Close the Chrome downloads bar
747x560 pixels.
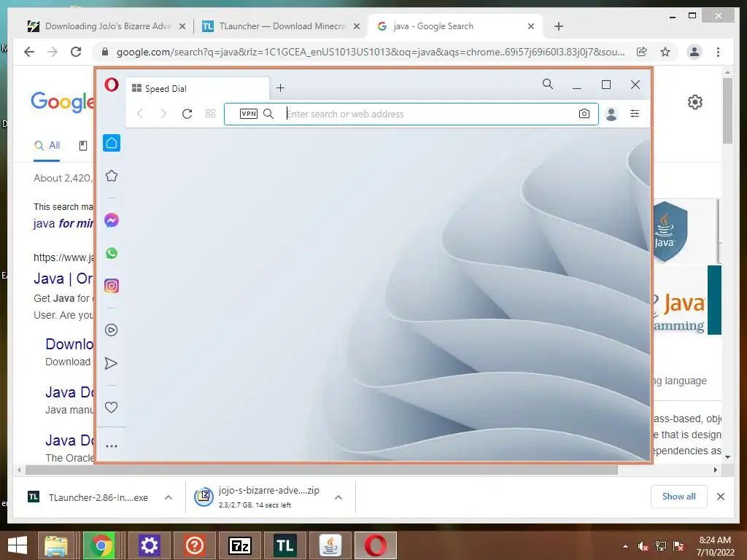(720, 497)
